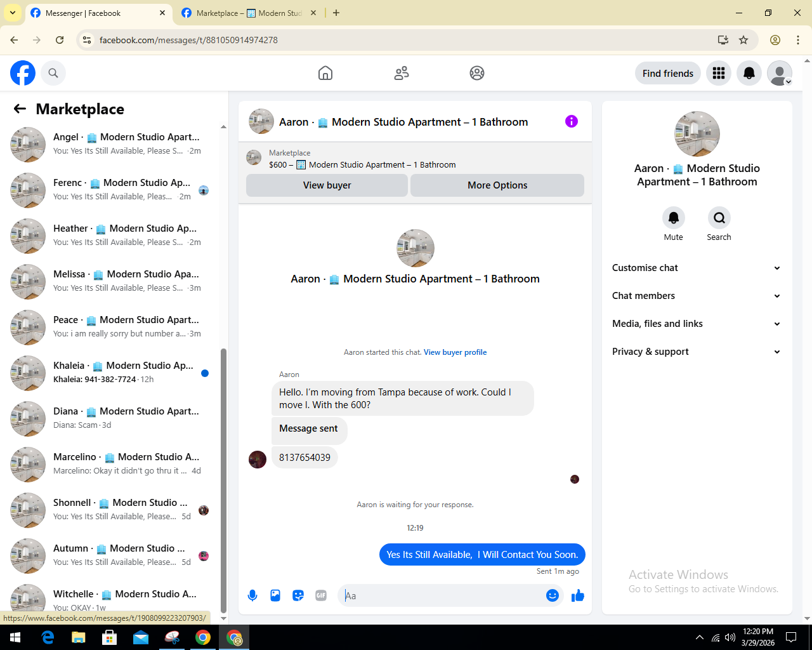Screen dimensions: 812x650
Task: Click the sent message 'Yes Its Still Available'
Action: [482, 555]
